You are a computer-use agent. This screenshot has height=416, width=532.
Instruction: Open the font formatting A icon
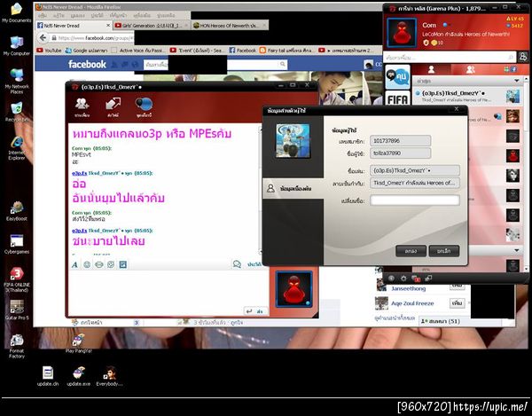[x=75, y=264]
